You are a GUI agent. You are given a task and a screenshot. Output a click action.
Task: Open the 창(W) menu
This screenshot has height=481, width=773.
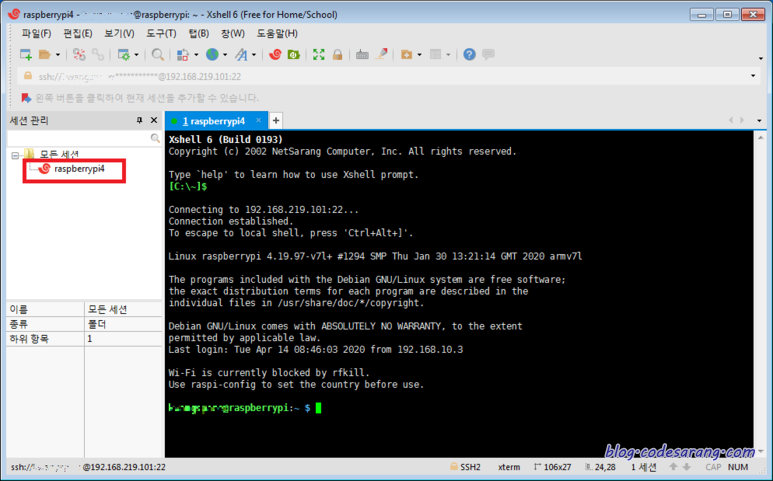233,34
